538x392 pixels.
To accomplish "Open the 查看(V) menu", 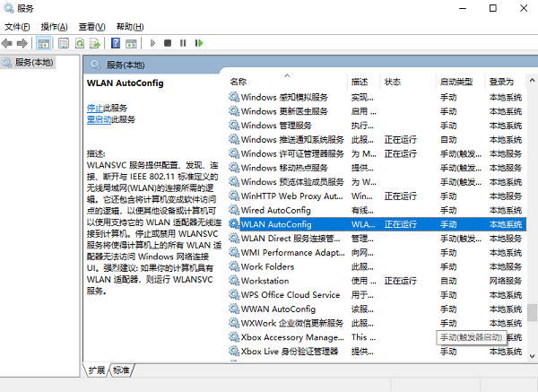I will [x=92, y=27].
